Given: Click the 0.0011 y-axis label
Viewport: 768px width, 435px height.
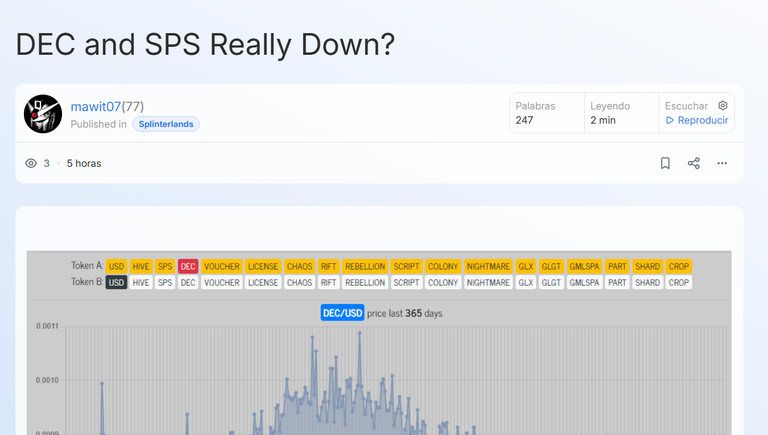Looking at the screenshot, I should (x=47, y=326).
